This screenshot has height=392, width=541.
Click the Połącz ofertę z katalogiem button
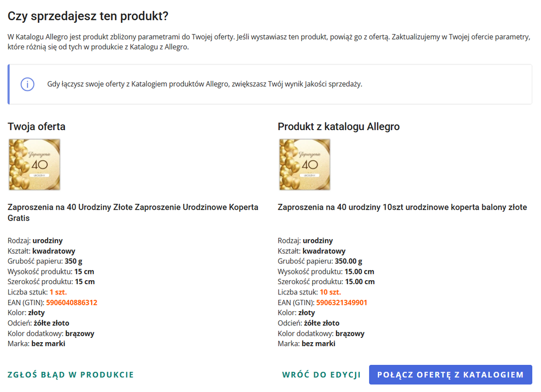click(450, 375)
